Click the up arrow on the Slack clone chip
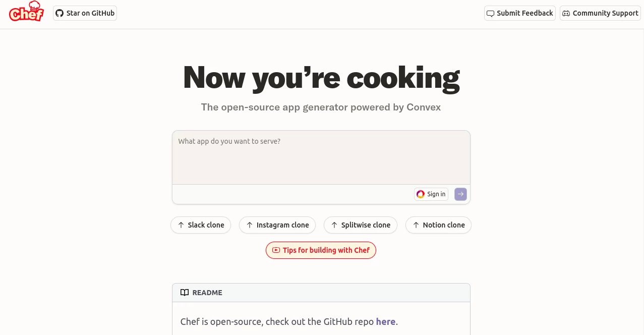644x335 pixels. [x=180, y=225]
